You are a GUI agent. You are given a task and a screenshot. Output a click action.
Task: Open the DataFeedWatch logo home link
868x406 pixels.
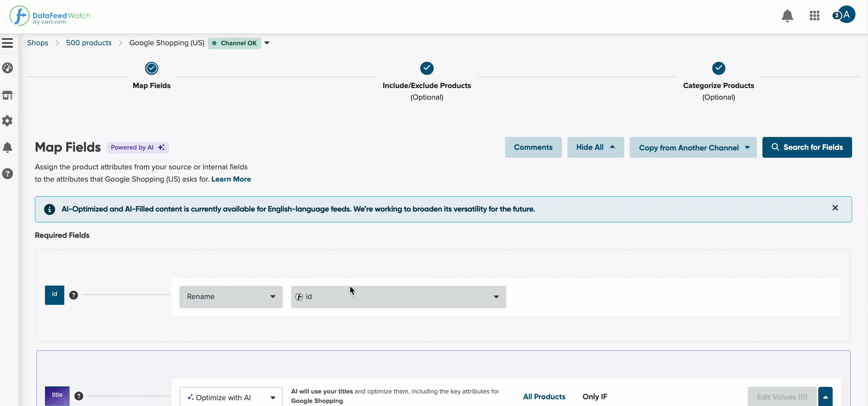pyautogui.click(x=50, y=16)
